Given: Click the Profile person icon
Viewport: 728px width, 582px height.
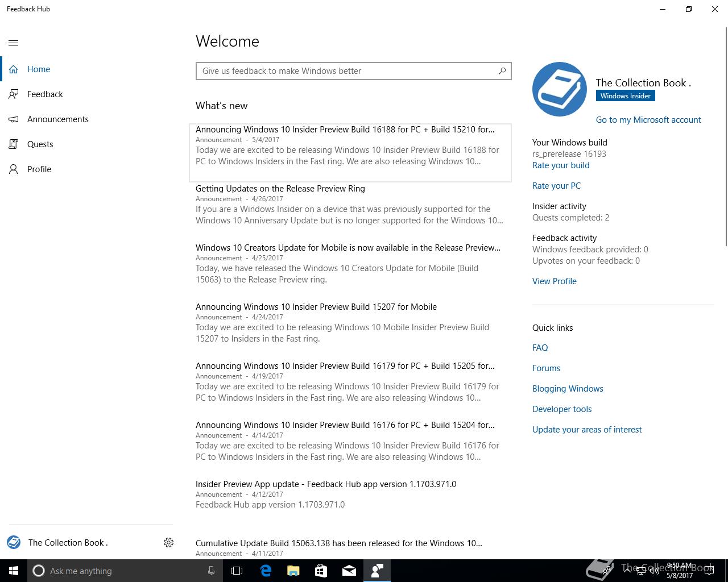Looking at the screenshot, I should click(14, 169).
